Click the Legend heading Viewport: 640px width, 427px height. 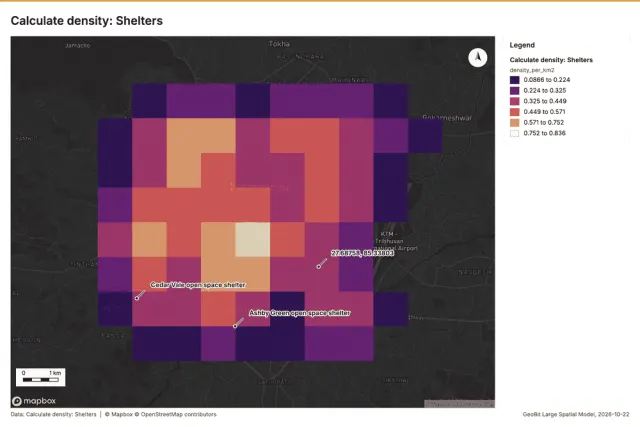522,45
